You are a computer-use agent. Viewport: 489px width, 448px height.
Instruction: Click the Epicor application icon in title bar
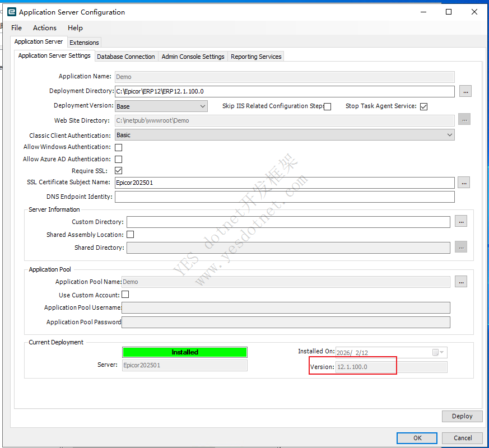click(11, 12)
